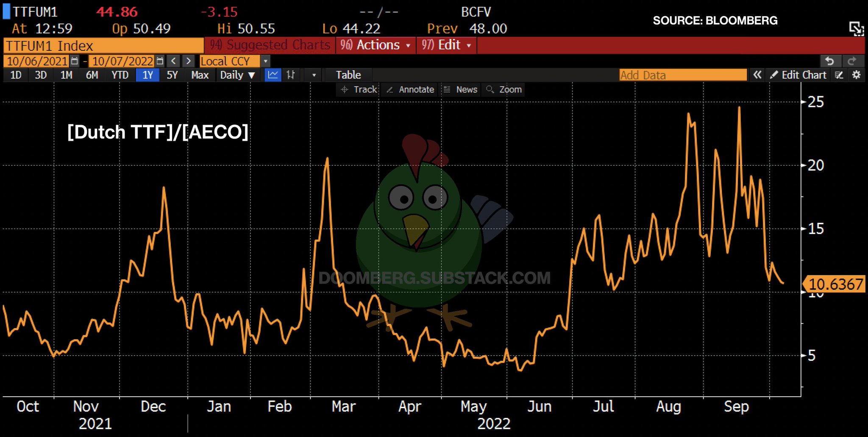
Task: Enable the Track crosshair tool
Action: pos(359,89)
